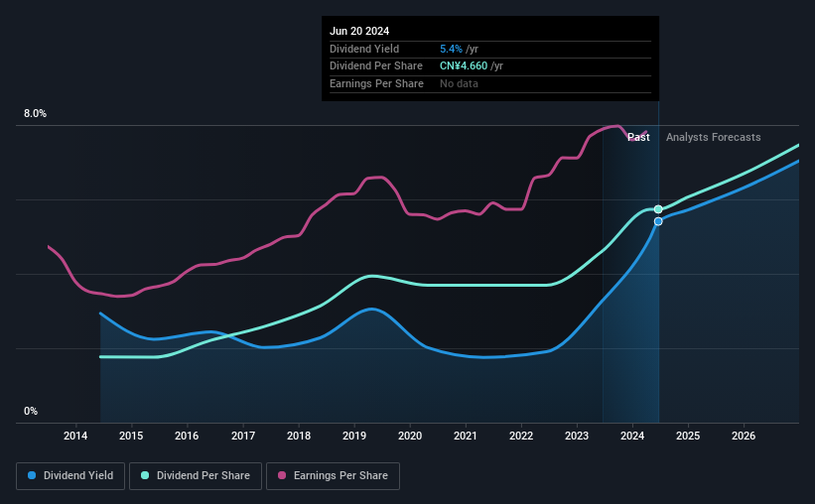Click the Jun 20 2024 tooltip date
This screenshot has width=815, height=504.
pyautogui.click(x=359, y=31)
